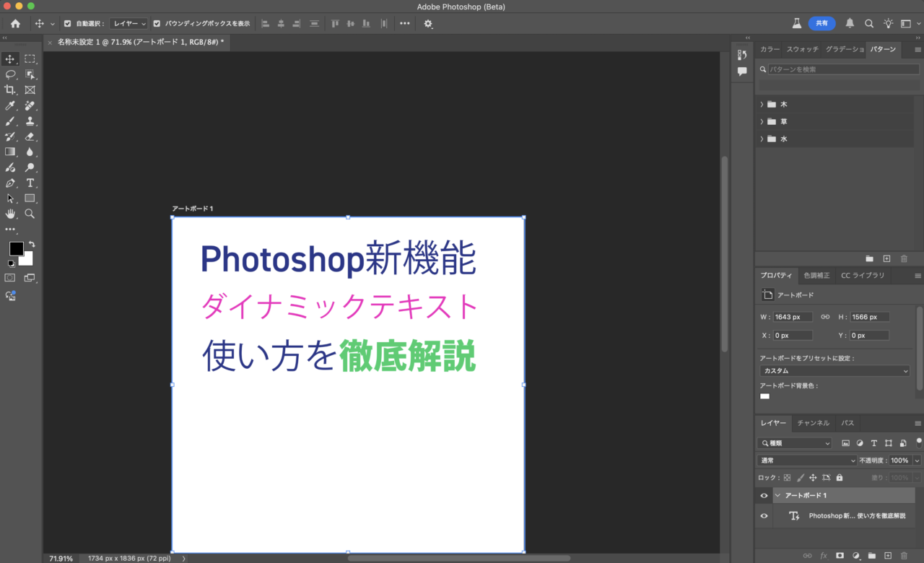This screenshot has height=563, width=924.
Task: Select the Gradient tool
Action: [10, 152]
